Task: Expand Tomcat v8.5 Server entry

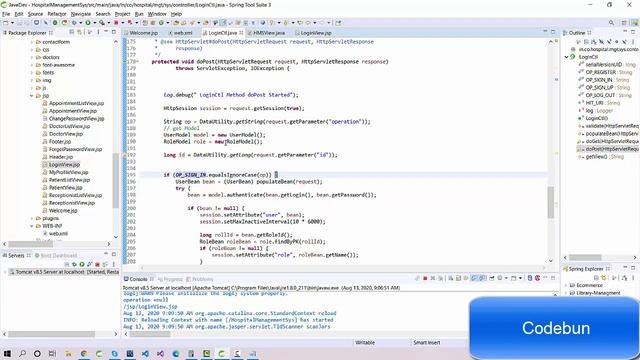Action: (5, 272)
